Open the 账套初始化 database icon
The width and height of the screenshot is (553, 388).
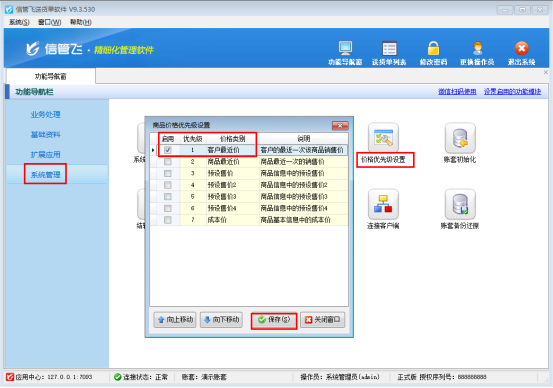[x=460, y=138]
